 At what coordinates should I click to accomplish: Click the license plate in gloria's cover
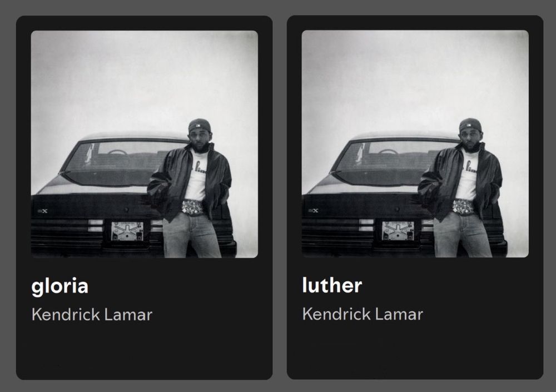(x=127, y=231)
